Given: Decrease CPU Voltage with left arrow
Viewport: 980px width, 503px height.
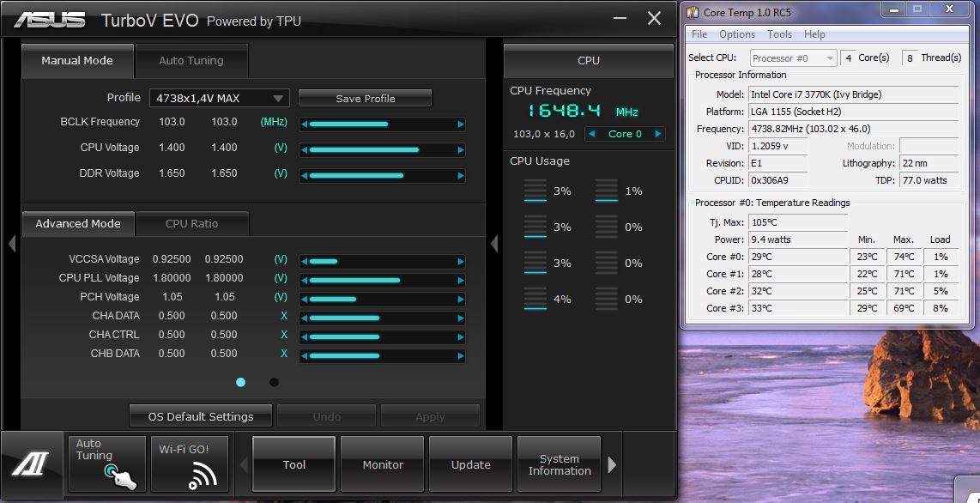Looking at the screenshot, I should click(305, 150).
